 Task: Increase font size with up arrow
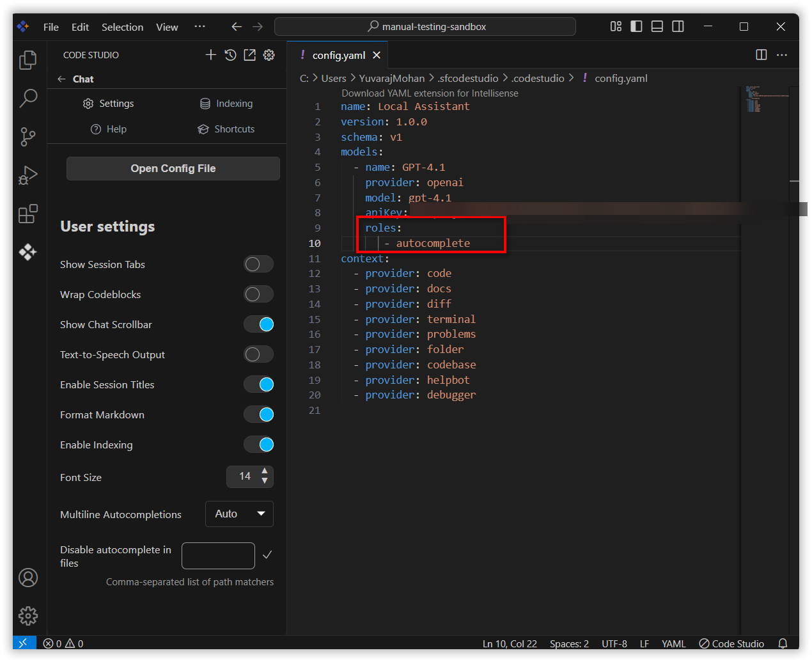pos(265,471)
